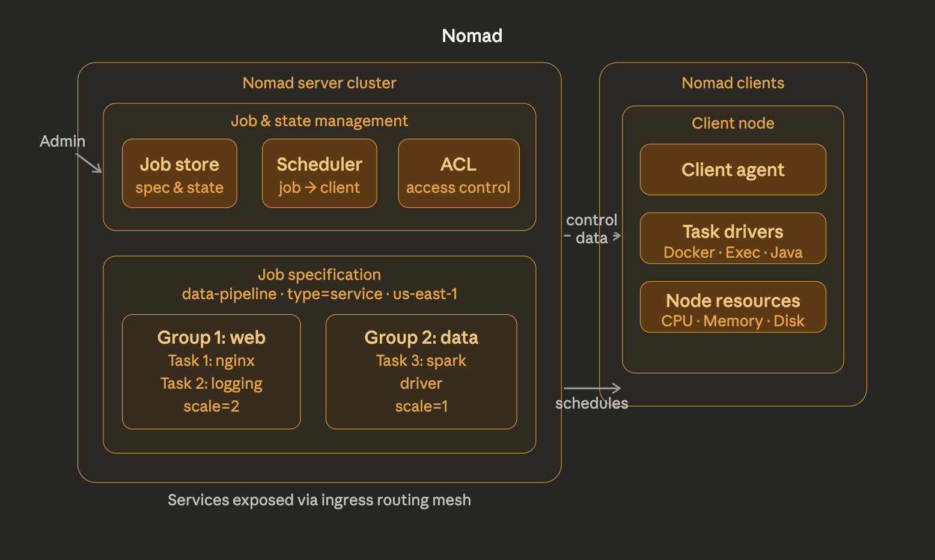Toggle the Job & state management section

point(319,120)
